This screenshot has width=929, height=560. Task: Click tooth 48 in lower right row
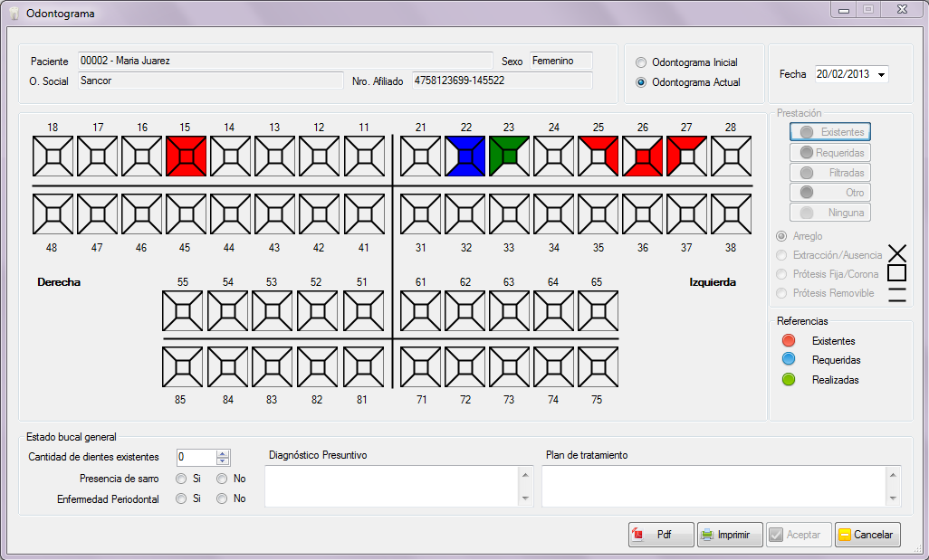pos(53,214)
